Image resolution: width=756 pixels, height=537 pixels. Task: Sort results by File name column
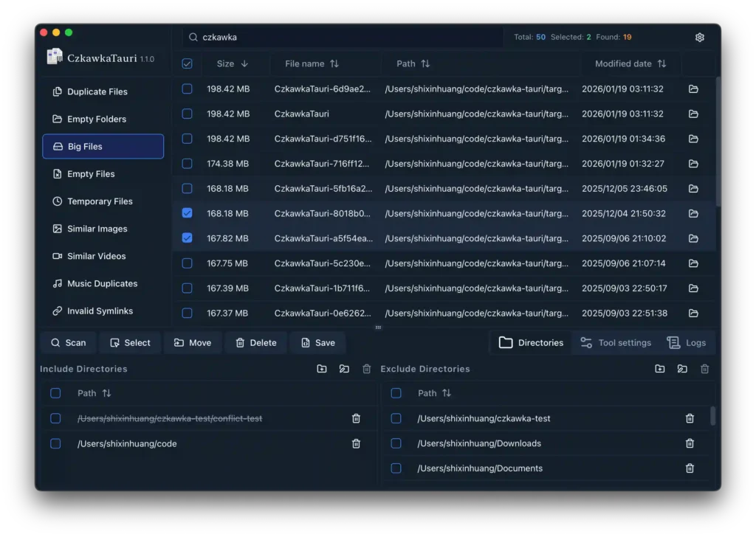(312, 63)
